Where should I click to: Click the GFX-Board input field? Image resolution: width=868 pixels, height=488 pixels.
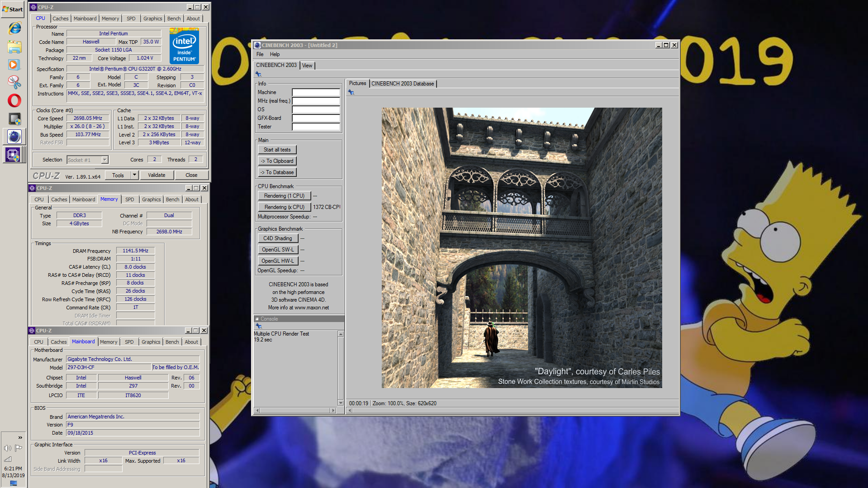[x=316, y=118]
